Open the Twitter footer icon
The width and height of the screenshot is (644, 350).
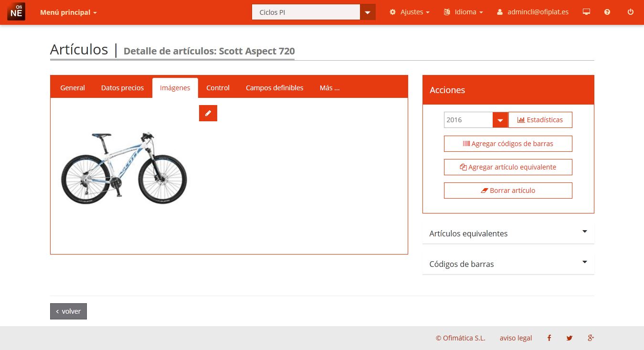(570, 338)
